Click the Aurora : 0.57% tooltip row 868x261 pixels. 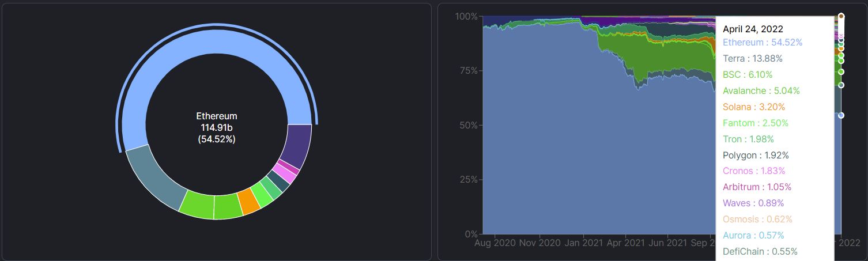pos(753,236)
